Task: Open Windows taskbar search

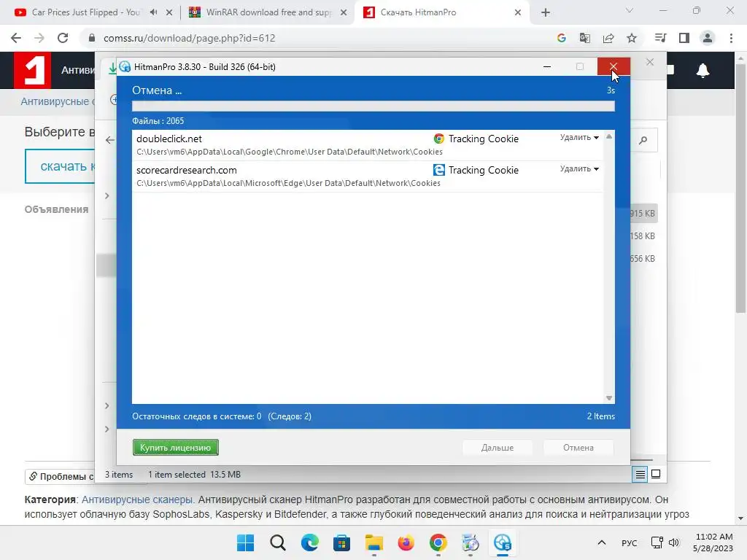Action: (x=277, y=542)
